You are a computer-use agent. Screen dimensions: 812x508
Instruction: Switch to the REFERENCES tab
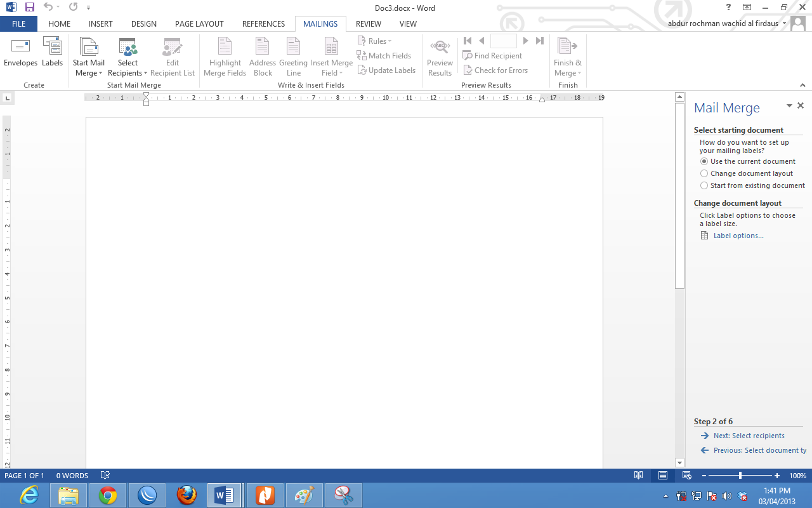pos(263,24)
